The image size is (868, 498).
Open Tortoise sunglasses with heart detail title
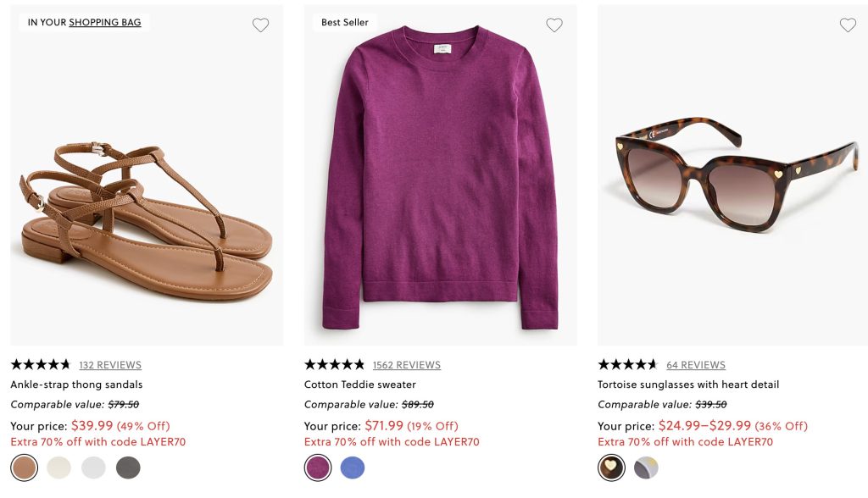tap(688, 385)
